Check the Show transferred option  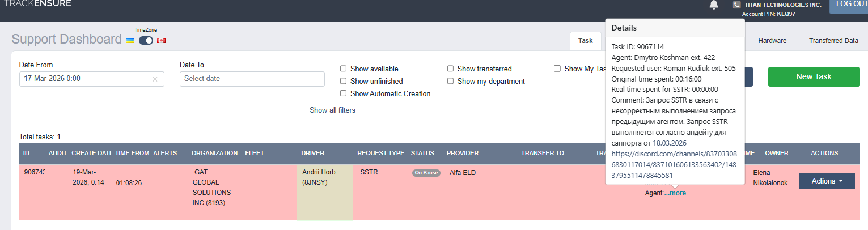click(450, 69)
